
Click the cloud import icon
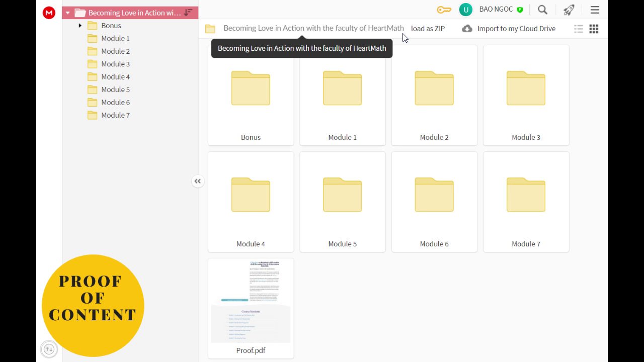467,29
